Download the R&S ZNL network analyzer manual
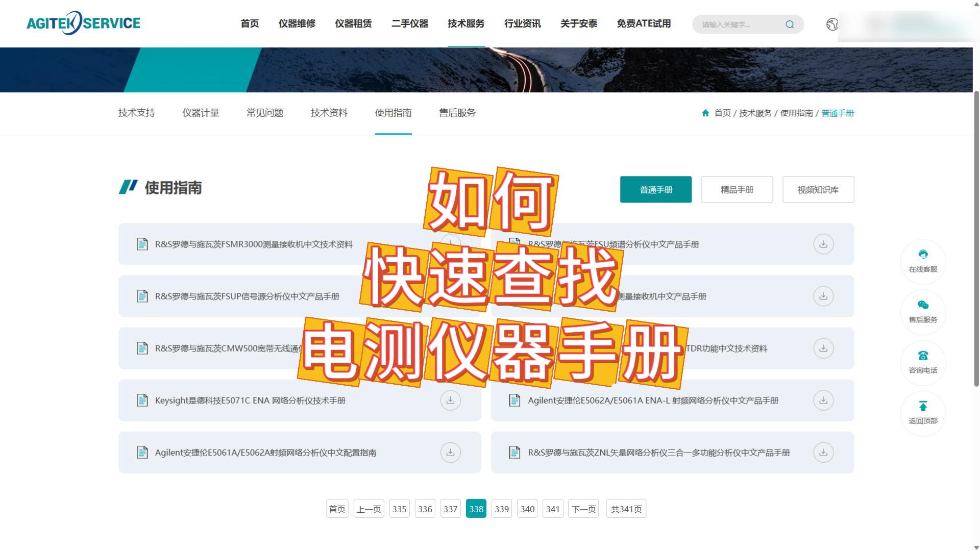This screenshot has height=551, width=980. (823, 453)
